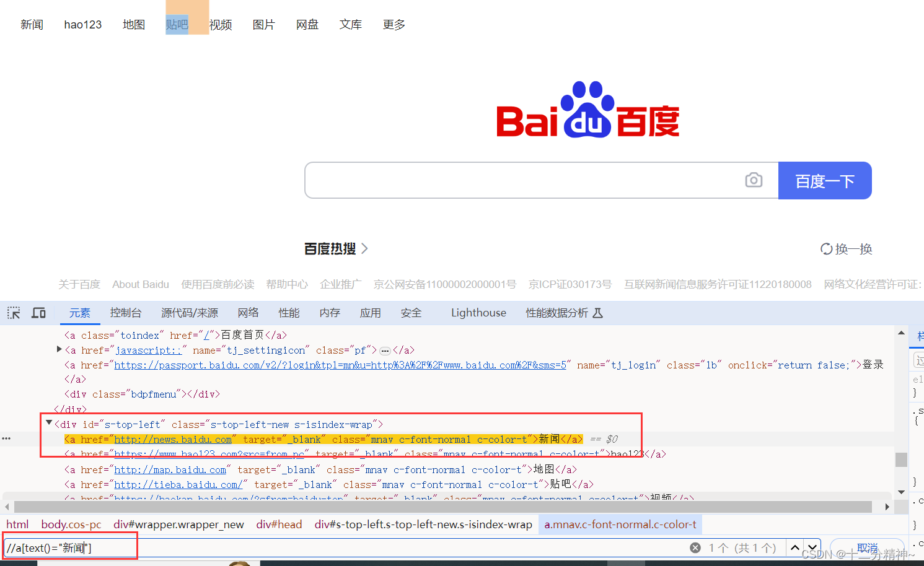Viewport: 924px width, 566px height.
Task: Open the 内存 tab
Action: coord(330,313)
